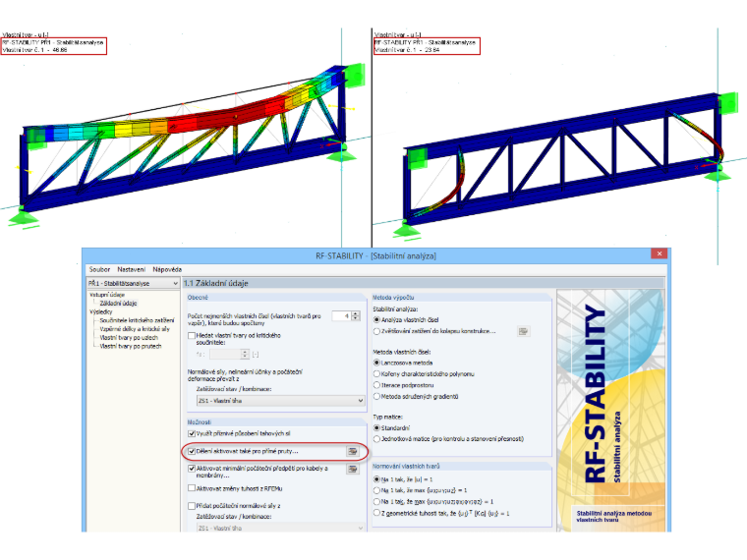Click the RF-STABILITY banner image
747x560 pixels.
610,410
